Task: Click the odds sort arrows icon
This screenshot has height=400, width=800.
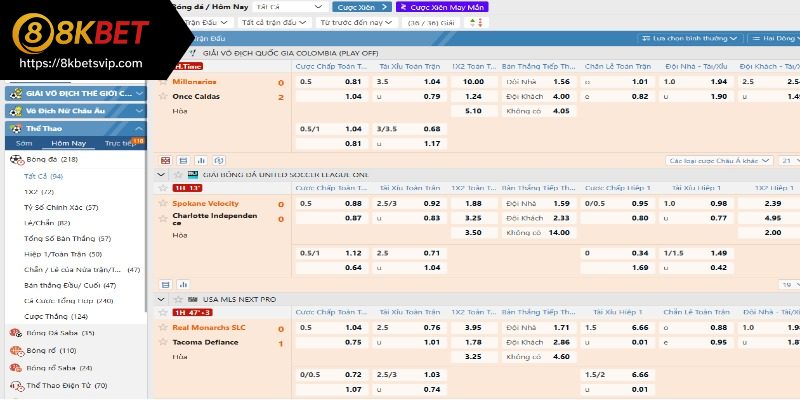Action: [476, 22]
